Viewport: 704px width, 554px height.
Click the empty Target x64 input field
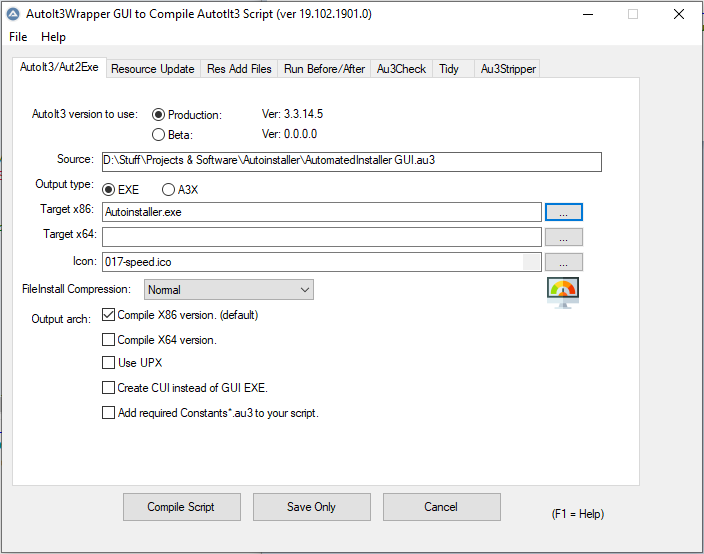pos(321,237)
